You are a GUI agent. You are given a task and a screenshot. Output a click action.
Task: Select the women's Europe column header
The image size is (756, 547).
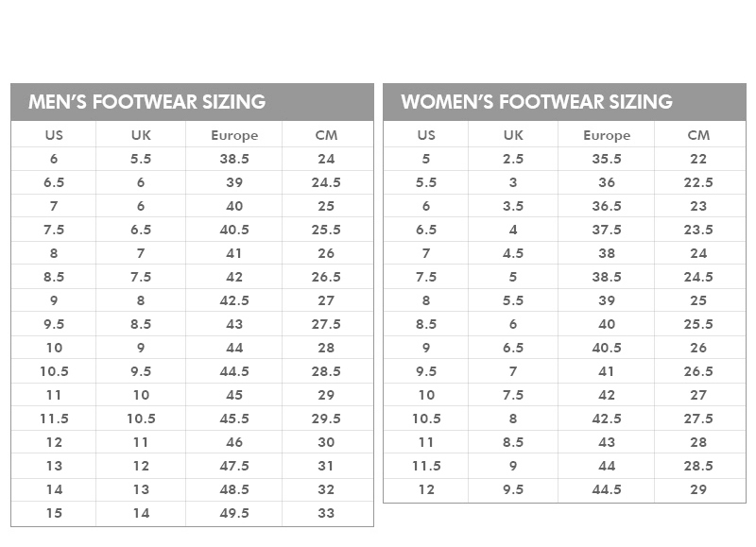point(607,135)
